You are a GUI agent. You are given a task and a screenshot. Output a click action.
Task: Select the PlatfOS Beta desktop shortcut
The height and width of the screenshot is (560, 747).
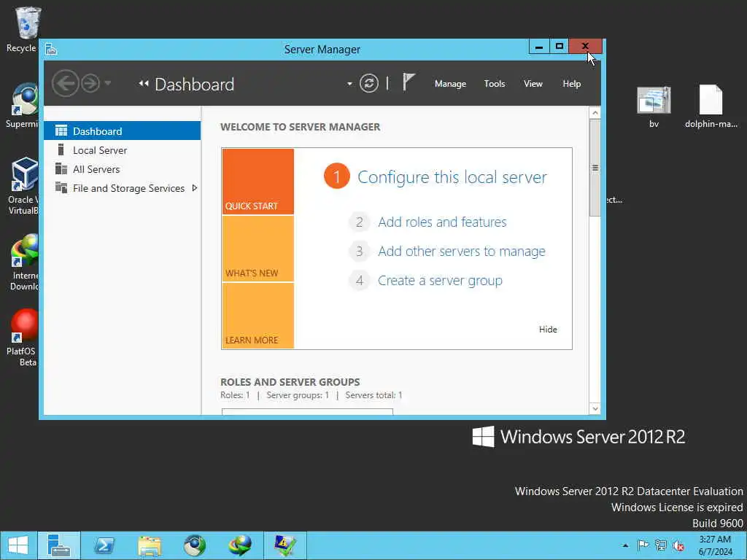[23, 338]
